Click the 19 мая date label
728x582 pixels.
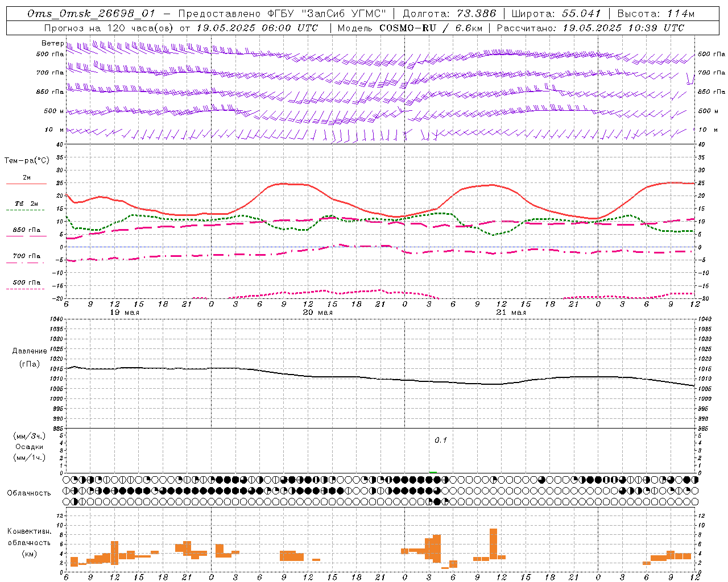pyautogui.click(x=124, y=312)
